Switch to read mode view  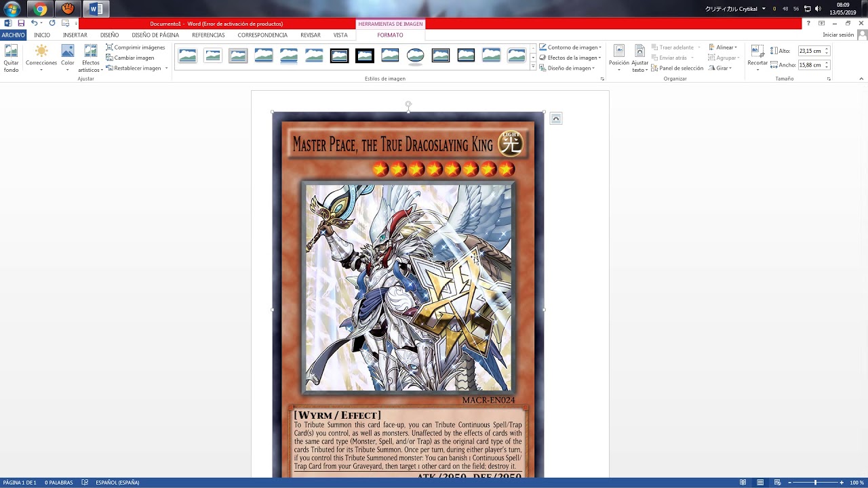pyautogui.click(x=743, y=483)
